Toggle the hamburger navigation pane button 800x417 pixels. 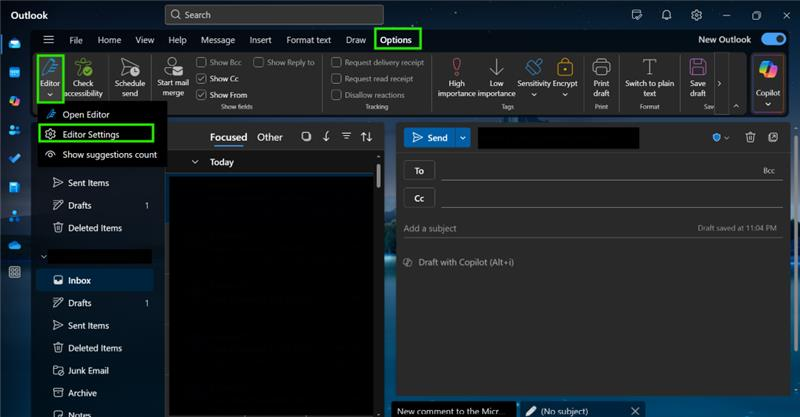tap(48, 40)
